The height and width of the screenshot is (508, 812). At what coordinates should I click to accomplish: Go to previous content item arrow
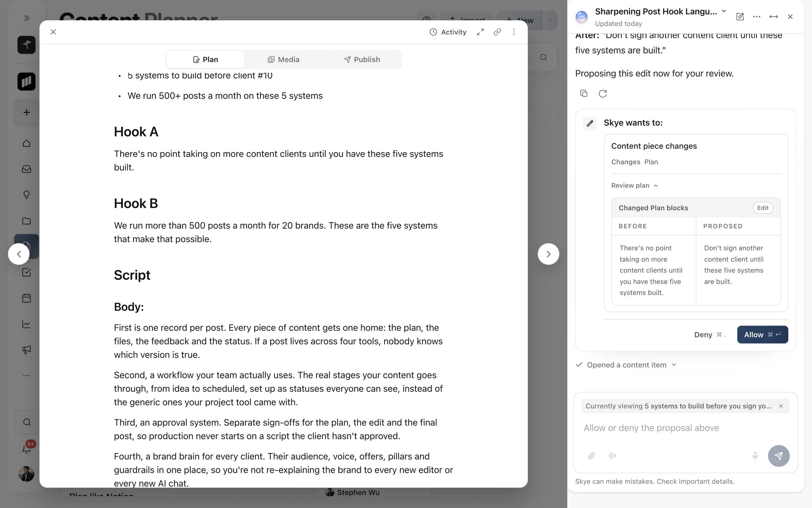tap(19, 254)
